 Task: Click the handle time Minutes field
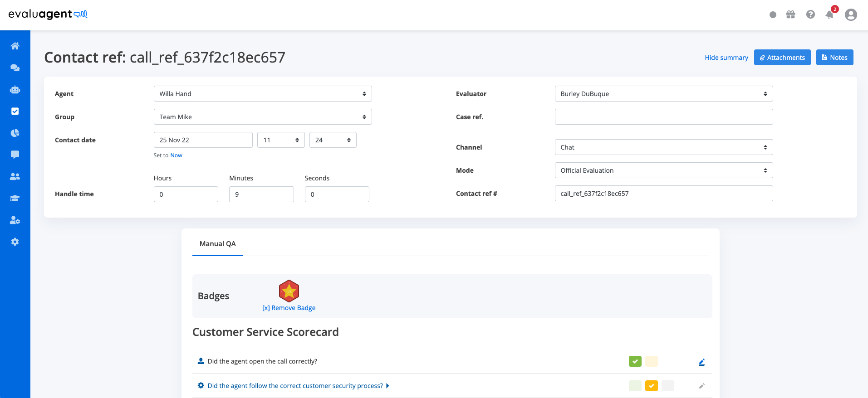[261, 194]
